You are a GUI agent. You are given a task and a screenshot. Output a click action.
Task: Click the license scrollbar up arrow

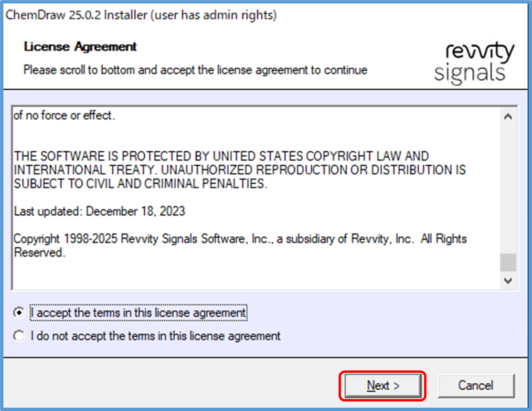pos(508,116)
